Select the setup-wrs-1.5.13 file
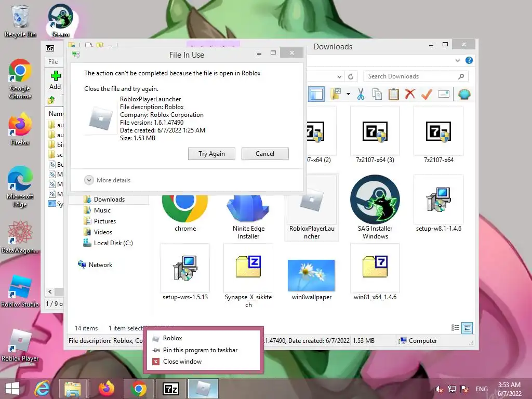Image resolution: width=532 pixels, height=399 pixels. (185, 273)
